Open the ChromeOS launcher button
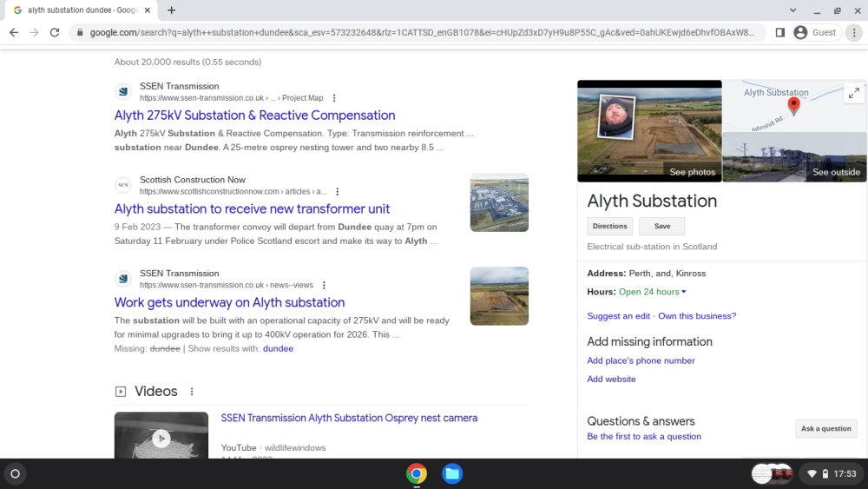 15,474
